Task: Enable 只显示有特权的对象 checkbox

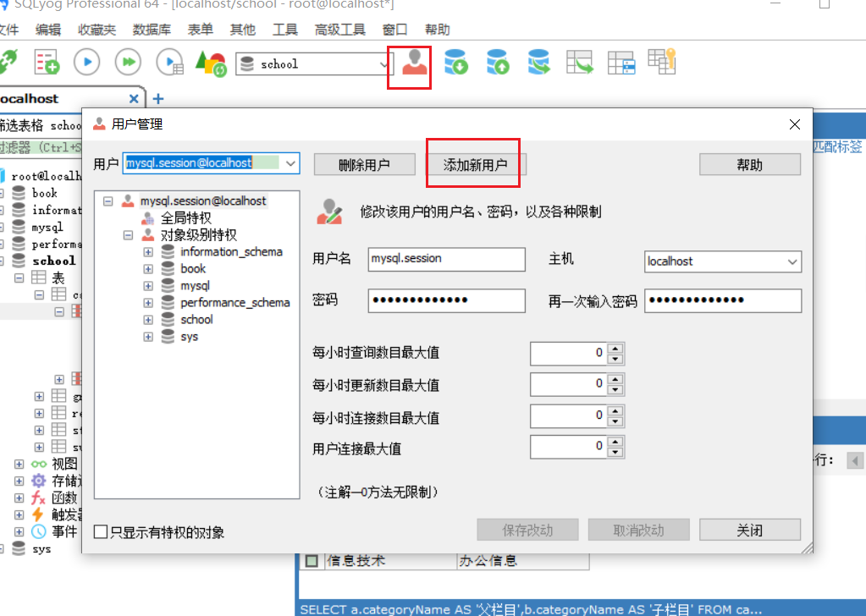Action: point(102,532)
